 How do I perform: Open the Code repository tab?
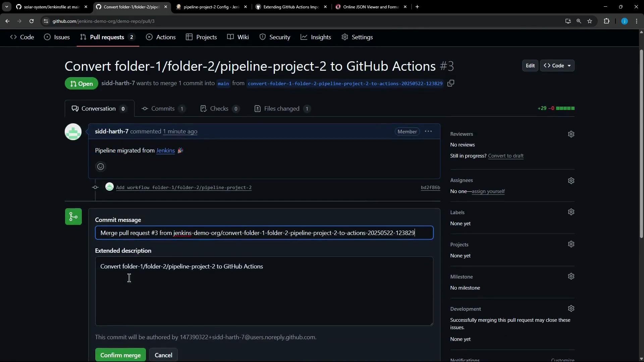point(22,37)
